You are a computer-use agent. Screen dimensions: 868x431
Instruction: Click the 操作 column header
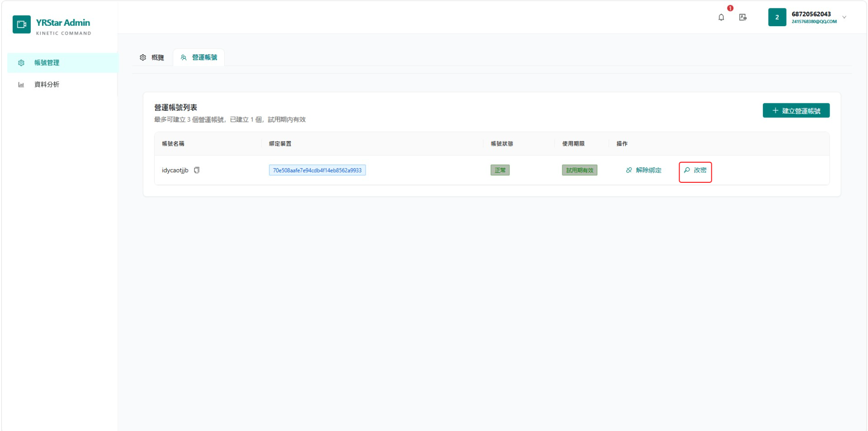point(622,144)
